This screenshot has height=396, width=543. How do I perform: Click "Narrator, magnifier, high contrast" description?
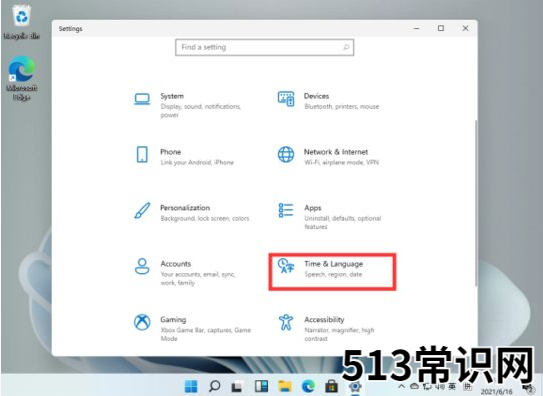[339, 334]
